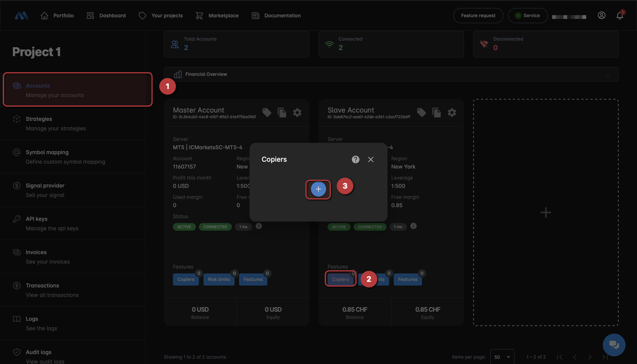
Task: Open the live chat bubble
Action: (x=614, y=345)
